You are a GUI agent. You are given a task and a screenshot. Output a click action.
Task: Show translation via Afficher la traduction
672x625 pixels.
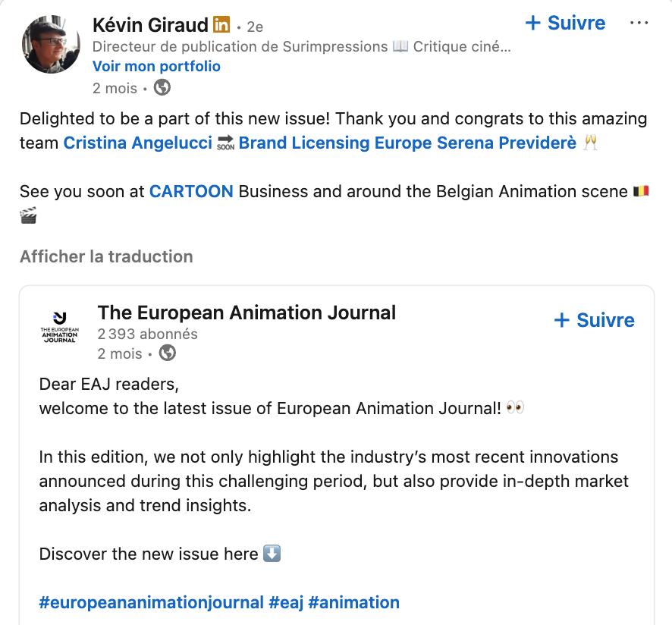point(106,256)
